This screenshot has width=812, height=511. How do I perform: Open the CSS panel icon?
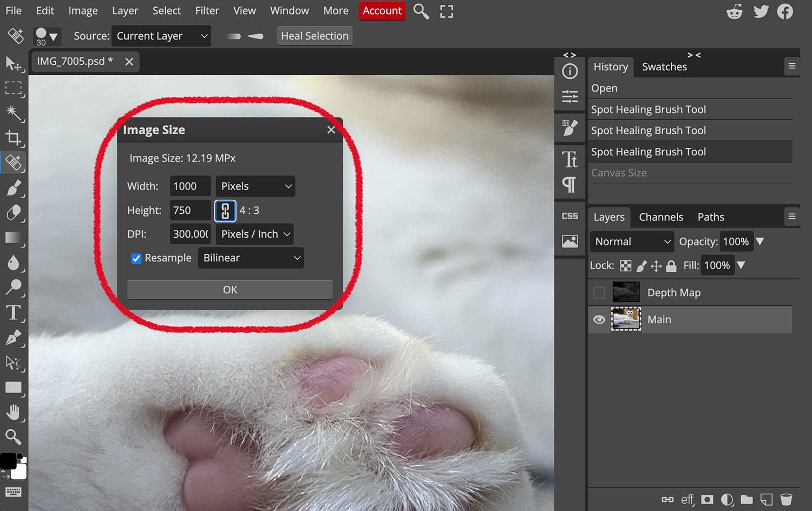pos(570,216)
